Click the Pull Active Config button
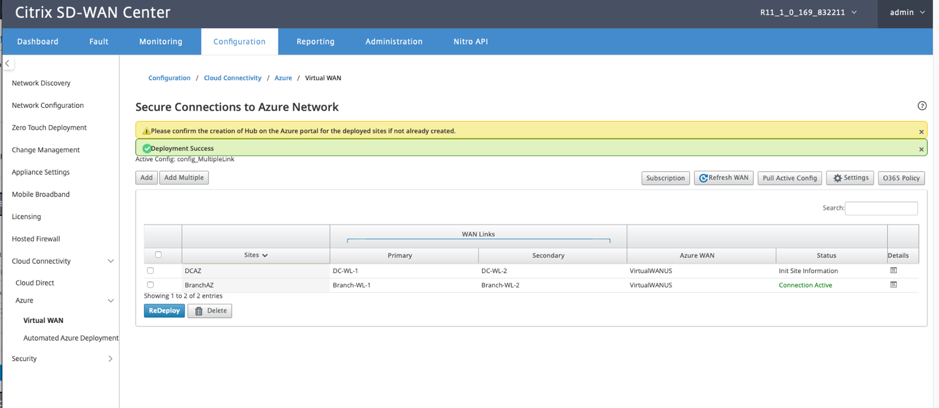Screen dimensions: 939x408 coord(790,178)
